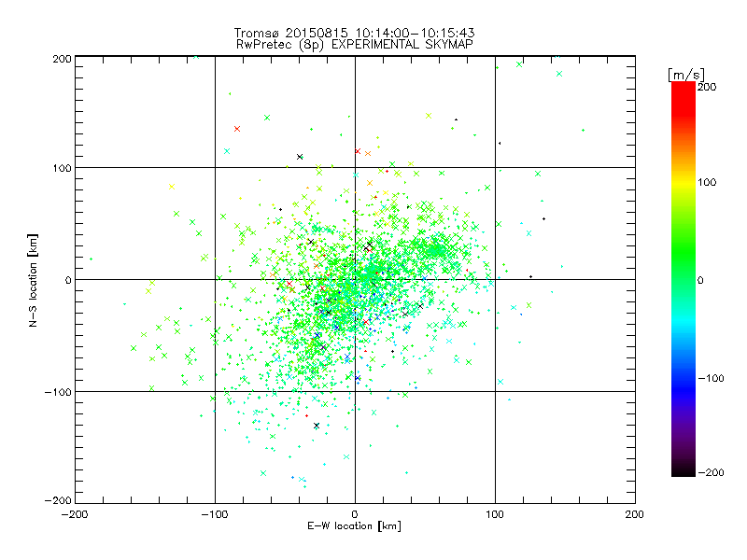Image resolution: width=747 pixels, height=560 pixels.
Task: Click the 'N-S location [km]' axis label
Action: (33, 280)
